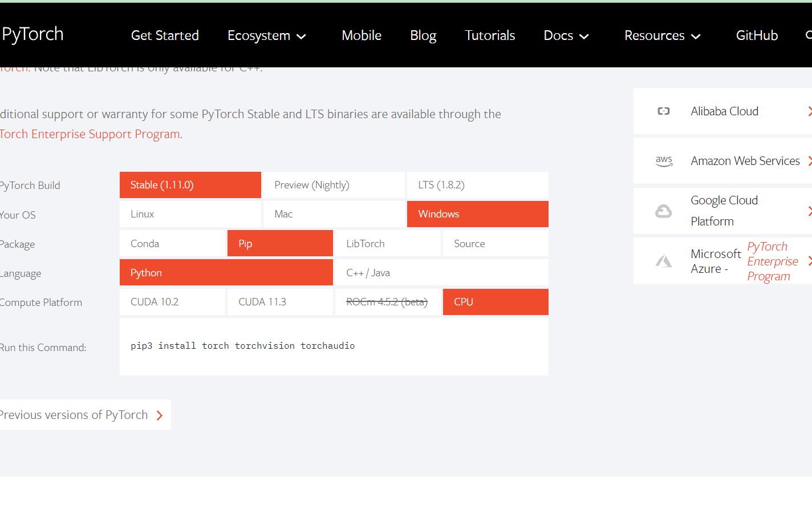
Task: Go to the Blog page
Action: pyautogui.click(x=423, y=35)
